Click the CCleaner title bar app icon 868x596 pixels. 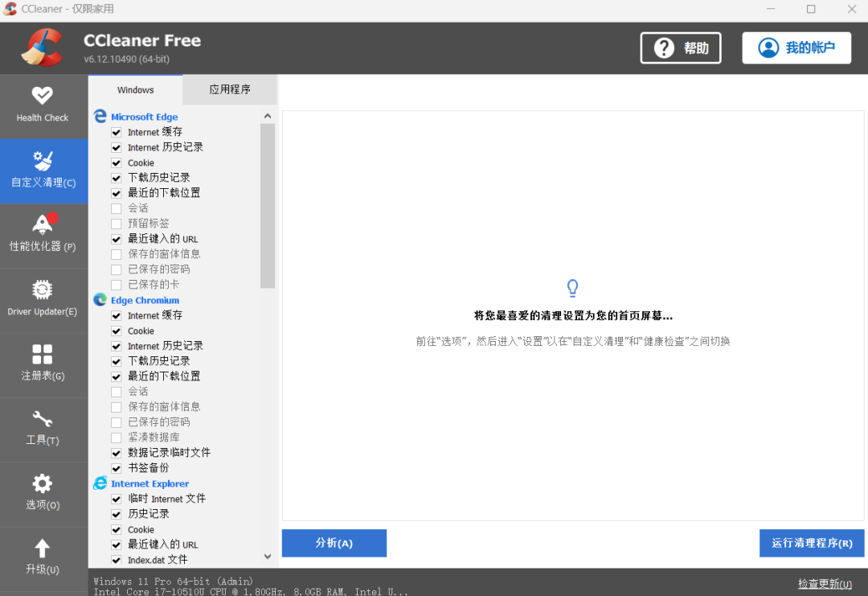tap(10, 9)
